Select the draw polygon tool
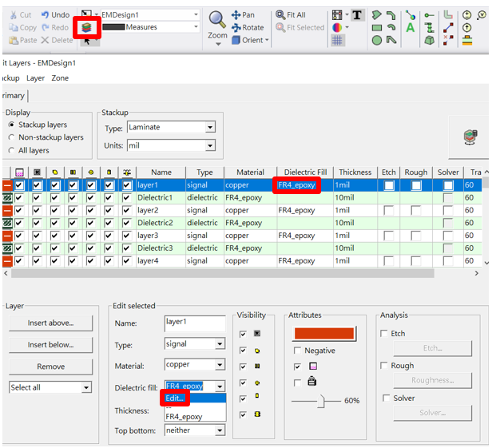This screenshot has height=448, width=496. 377,15
